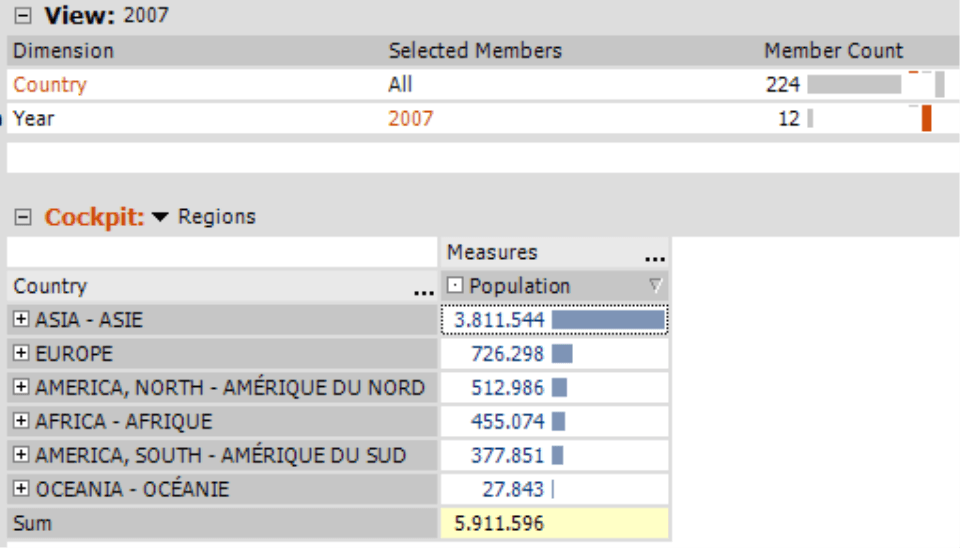Select the Sum total cell
The height and width of the screenshot is (548, 960).
point(554,523)
